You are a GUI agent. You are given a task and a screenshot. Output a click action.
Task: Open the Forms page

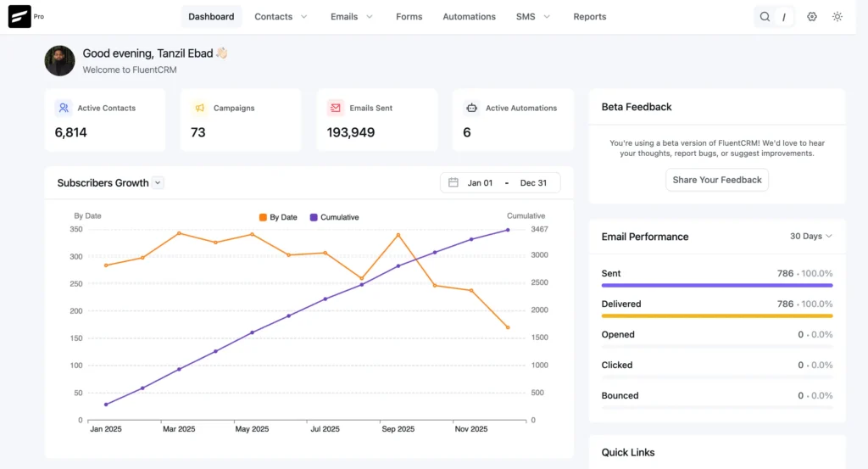tap(409, 17)
